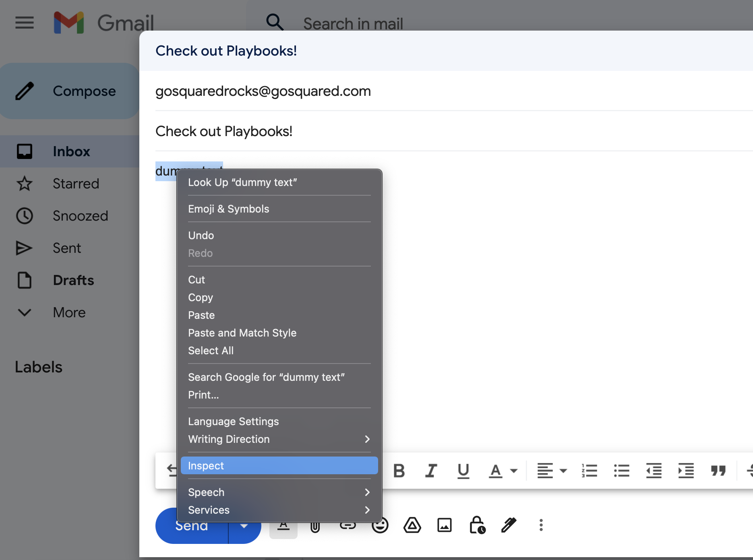Choose Search Google for "dummy text"
Image resolution: width=753 pixels, height=560 pixels.
click(279, 377)
